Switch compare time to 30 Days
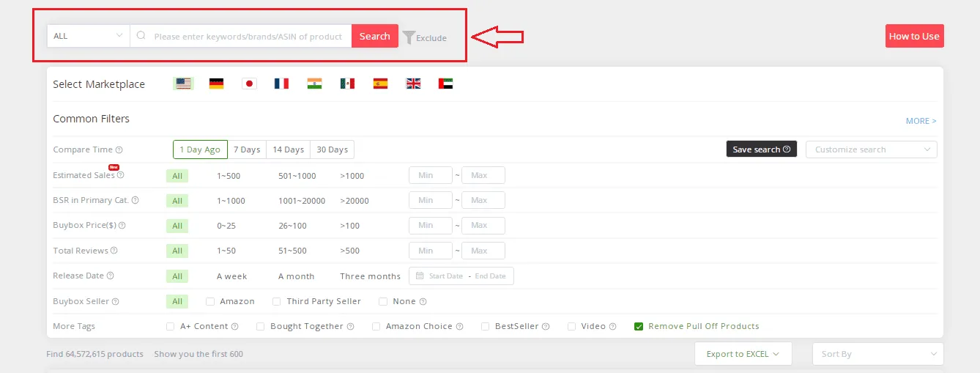980x373 pixels. [x=332, y=149]
